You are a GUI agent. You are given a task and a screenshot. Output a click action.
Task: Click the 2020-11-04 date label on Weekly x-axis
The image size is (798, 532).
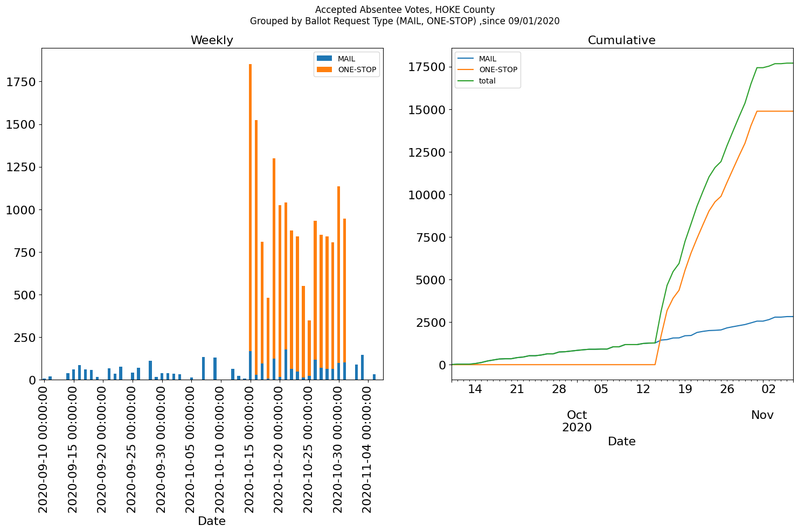[x=367, y=449]
